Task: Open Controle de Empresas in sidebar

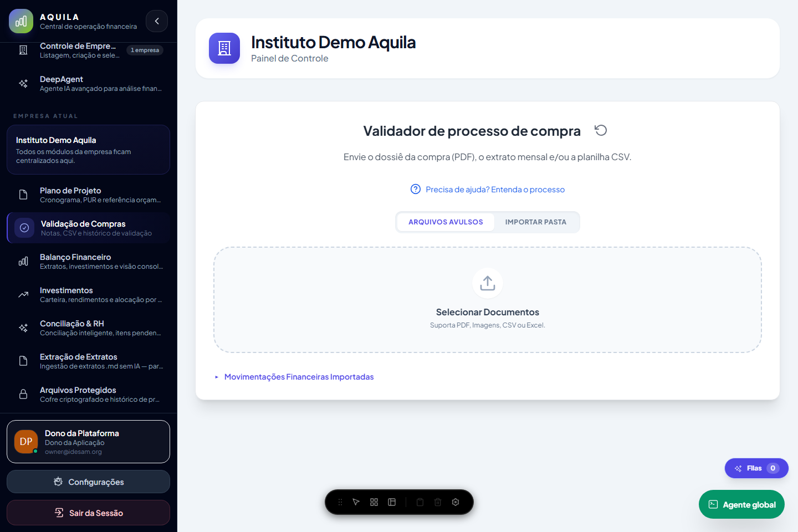Action: 88,50
